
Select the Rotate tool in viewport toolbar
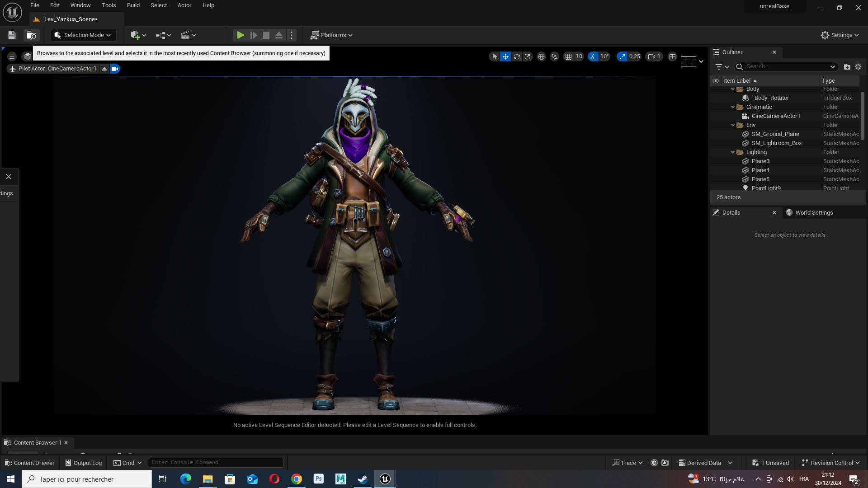point(517,56)
